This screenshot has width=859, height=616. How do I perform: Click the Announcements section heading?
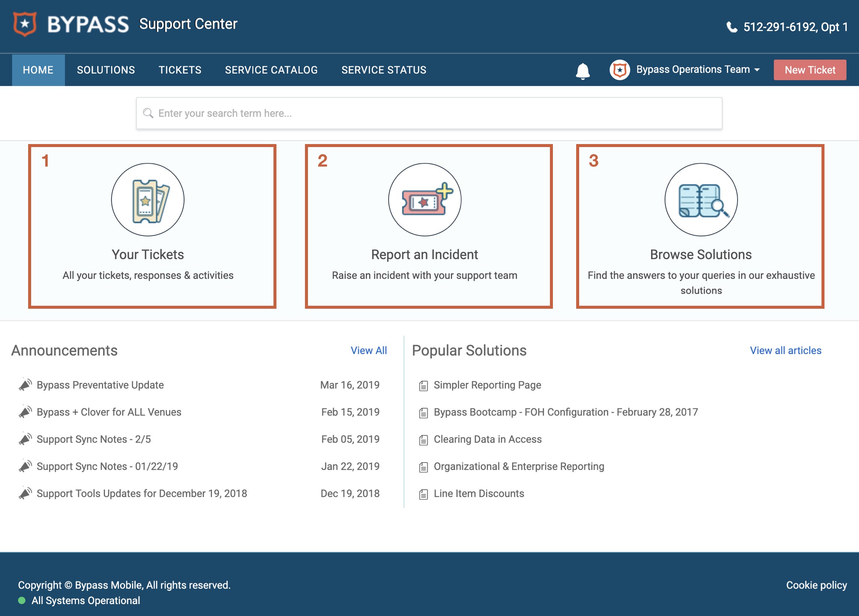(65, 350)
